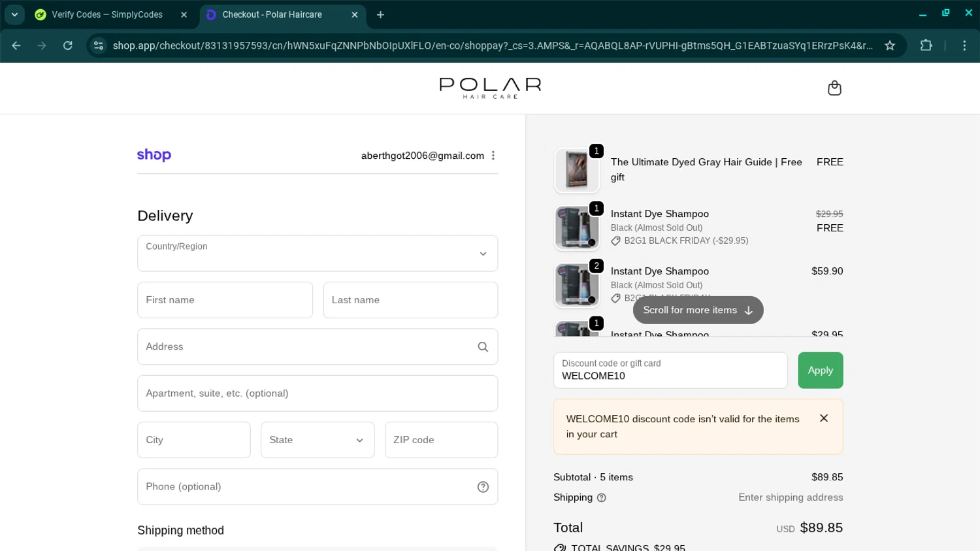This screenshot has width=980, height=551.
Task: Open the State dropdown
Action: click(x=318, y=440)
